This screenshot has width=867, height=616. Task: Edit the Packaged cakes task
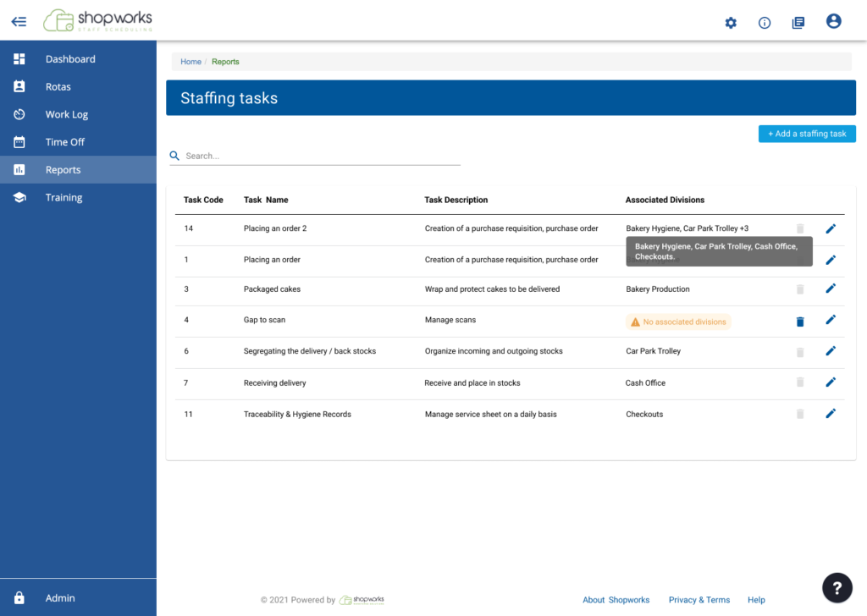(831, 289)
